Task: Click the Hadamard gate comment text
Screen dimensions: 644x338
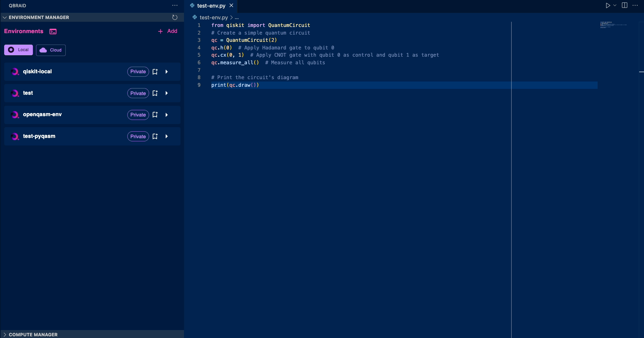Action: (286, 48)
